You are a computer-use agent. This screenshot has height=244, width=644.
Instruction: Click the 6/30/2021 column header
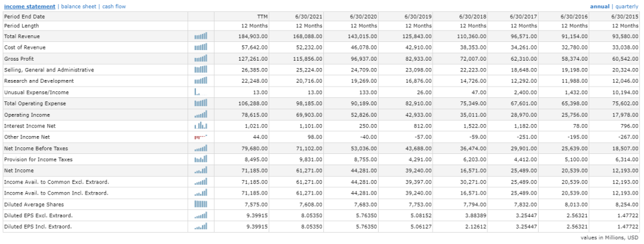pyautogui.click(x=309, y=17)
